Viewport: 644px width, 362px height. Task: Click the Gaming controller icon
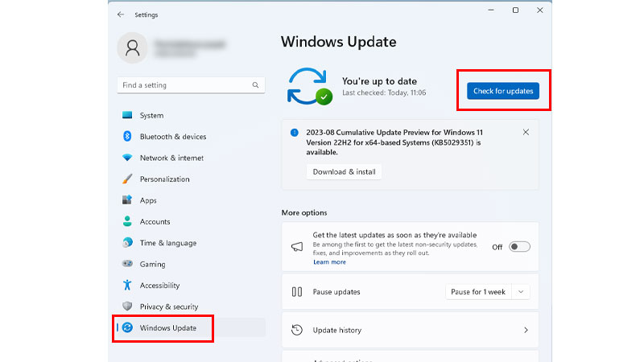point(127,264)
